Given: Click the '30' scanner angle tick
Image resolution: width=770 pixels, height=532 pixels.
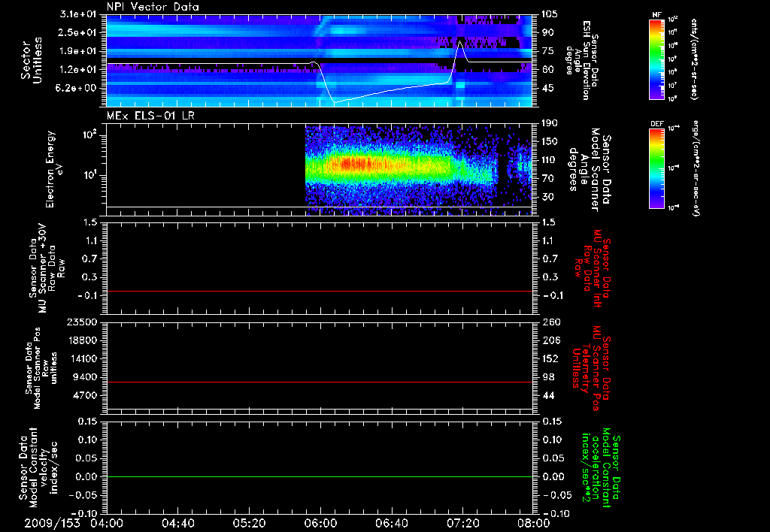Looking at the screenshot, I should tap(547, 197).
